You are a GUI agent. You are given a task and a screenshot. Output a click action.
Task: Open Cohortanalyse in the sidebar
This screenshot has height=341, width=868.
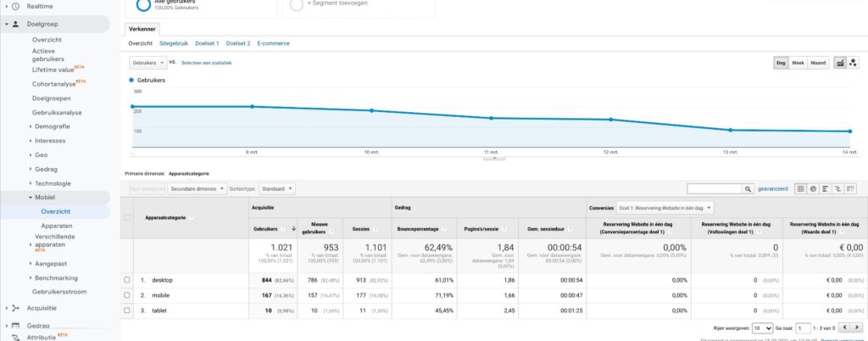(53, 84)
